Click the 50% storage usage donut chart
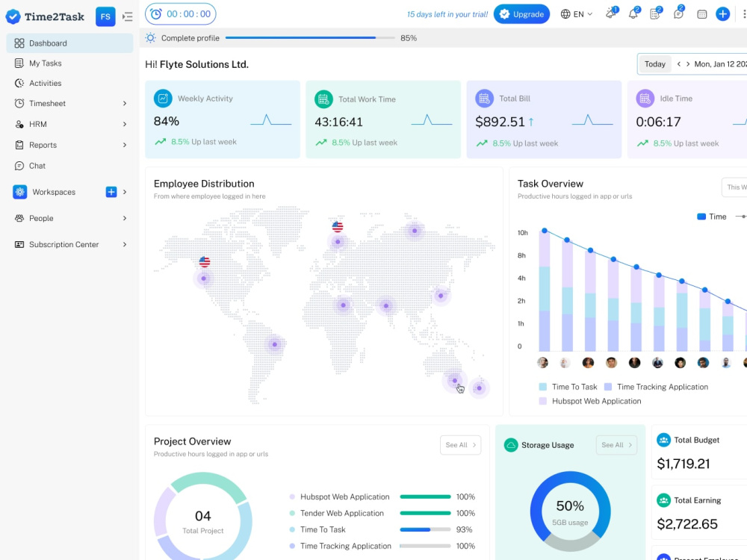 click(570, 512)
